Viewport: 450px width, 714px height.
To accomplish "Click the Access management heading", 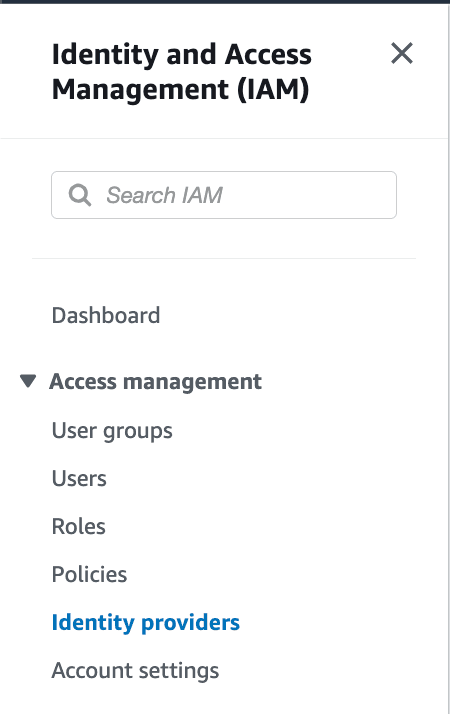I will [x=155, y=382].
